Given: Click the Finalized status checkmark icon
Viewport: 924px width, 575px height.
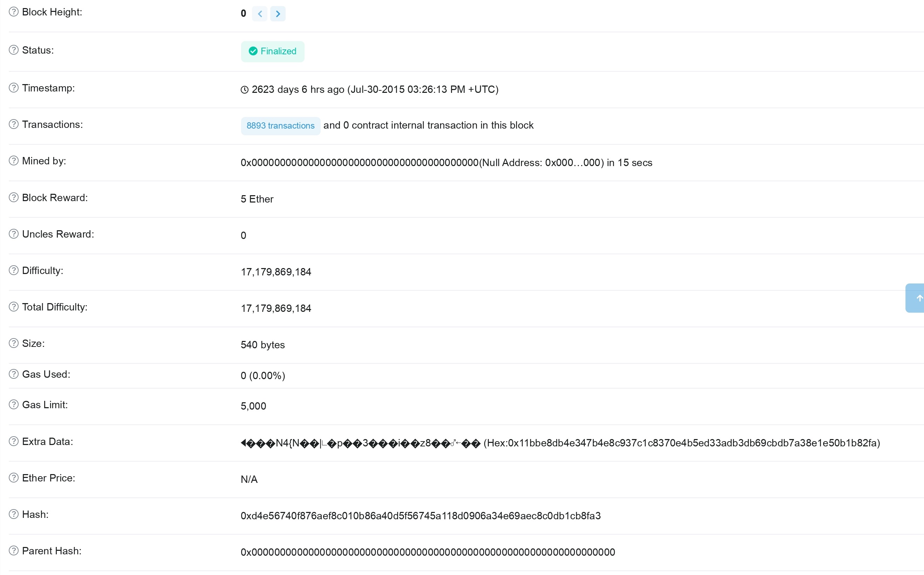Looking at the screenshot, I should (x=254, y=51).
